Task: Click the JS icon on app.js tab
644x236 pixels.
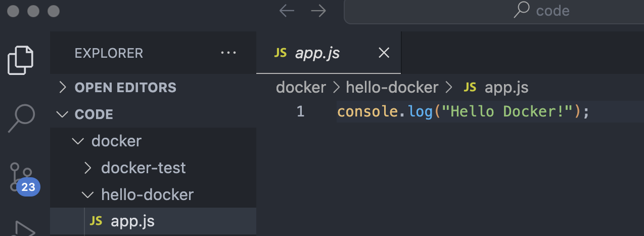Action: pyautogui.click(x=280, y=53)
